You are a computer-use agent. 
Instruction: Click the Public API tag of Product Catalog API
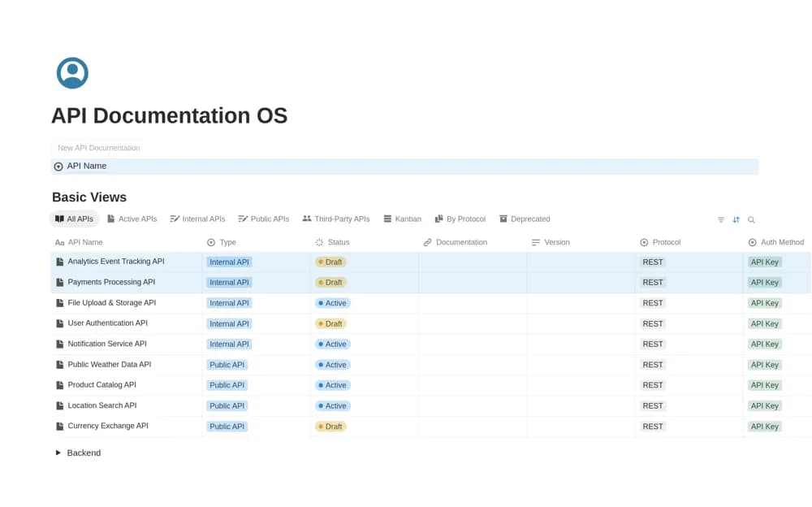tap(227, 385)
